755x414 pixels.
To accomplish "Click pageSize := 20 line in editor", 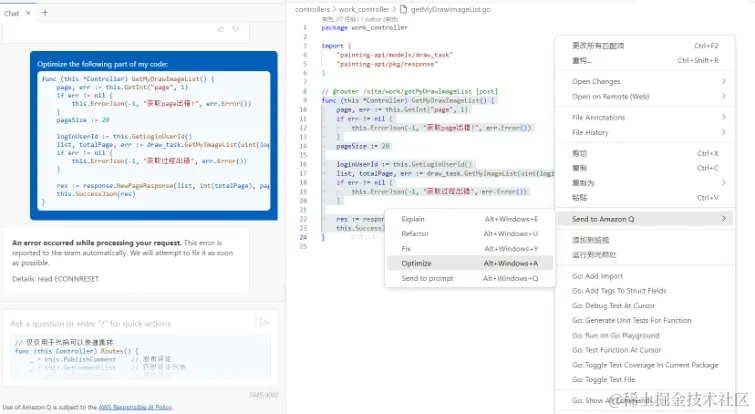I will tap(363, 146).
